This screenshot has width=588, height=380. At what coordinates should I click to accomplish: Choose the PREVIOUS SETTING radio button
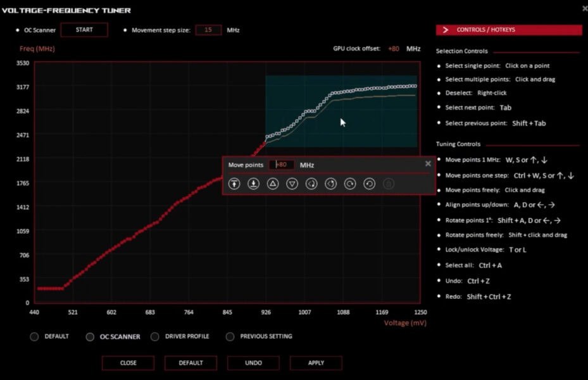(x=230, y=336)
